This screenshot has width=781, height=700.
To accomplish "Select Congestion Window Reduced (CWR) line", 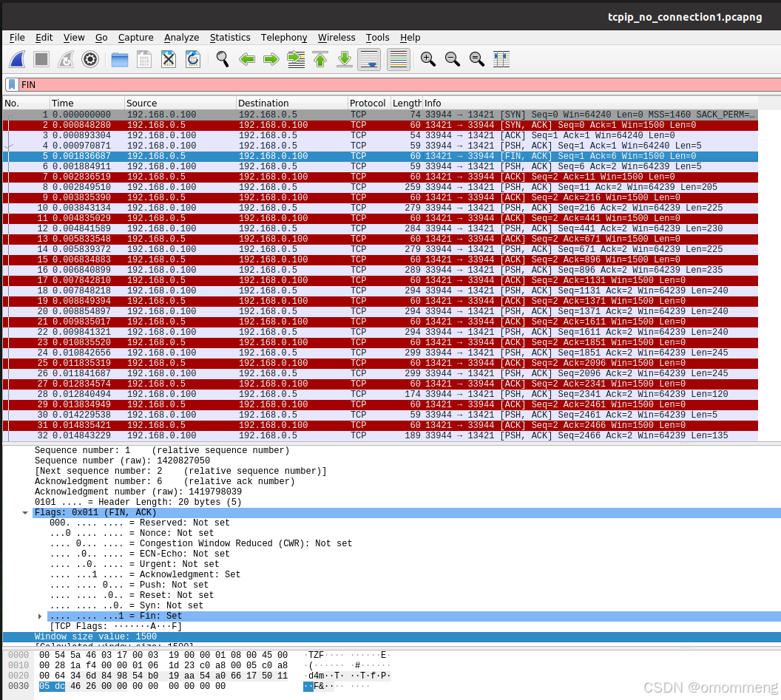I will pos(200,544).
